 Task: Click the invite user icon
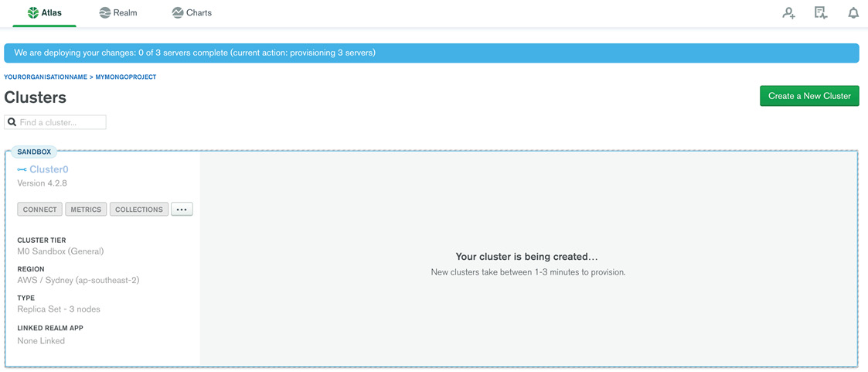coord(789,13)
